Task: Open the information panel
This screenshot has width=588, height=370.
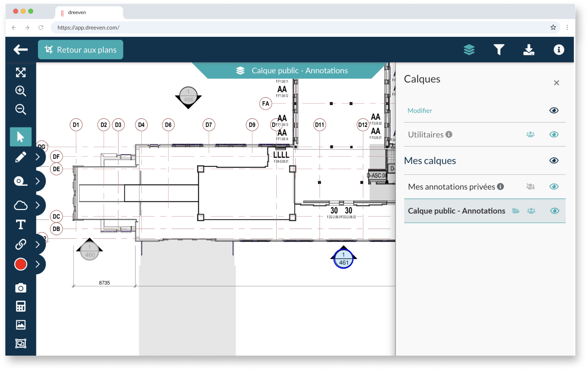Action: pyautogui.click(x=558, y=50)
